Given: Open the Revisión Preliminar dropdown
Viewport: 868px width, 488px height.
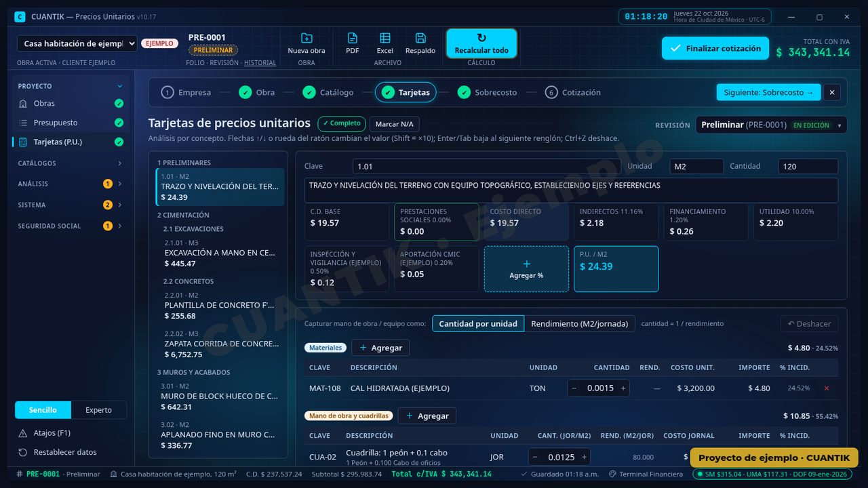Looking at the screenshot, I should pos(772,125).
